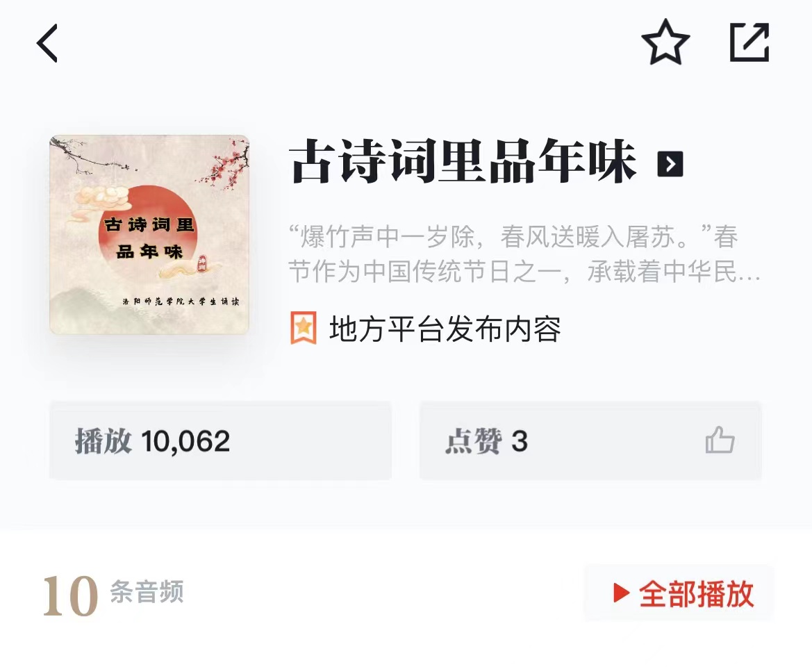Click the 全部播放 button
The width and height of the screenshot is (812, 667).
(x=679, y=593)
